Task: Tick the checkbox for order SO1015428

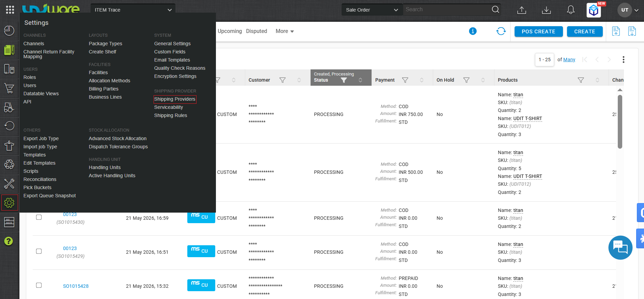Action: click(39, 285)
